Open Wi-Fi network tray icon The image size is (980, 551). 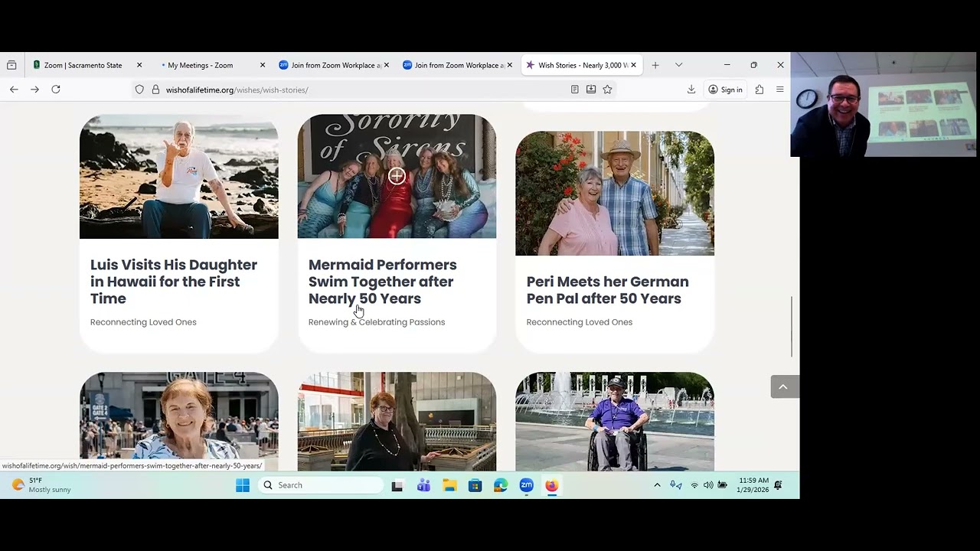(694, 485)
